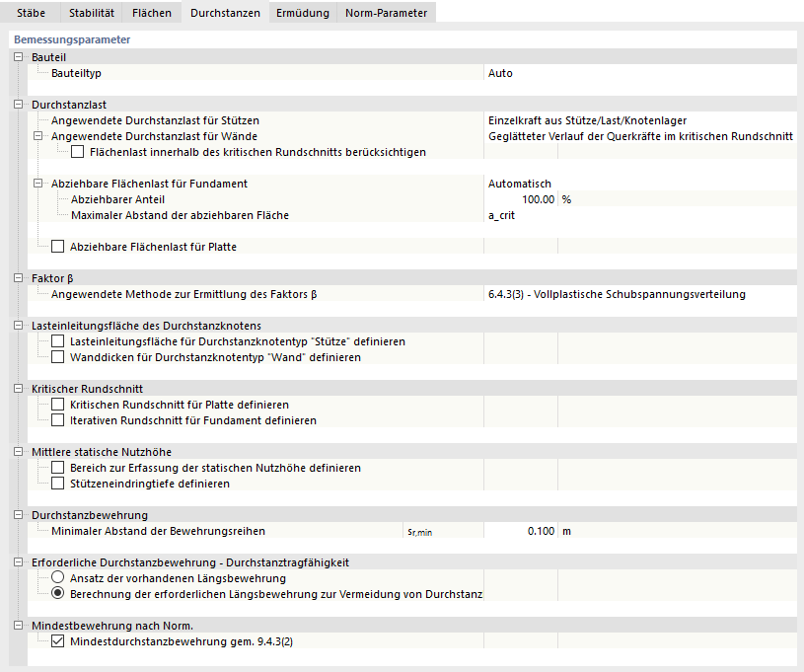This screenshot has width=804, height=672.
Task: Collapse the Faktor β section
Action: point(19,277)
